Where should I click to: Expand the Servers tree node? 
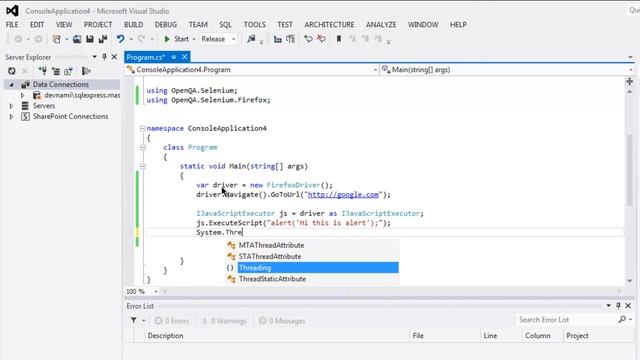(x=11, y=106)
